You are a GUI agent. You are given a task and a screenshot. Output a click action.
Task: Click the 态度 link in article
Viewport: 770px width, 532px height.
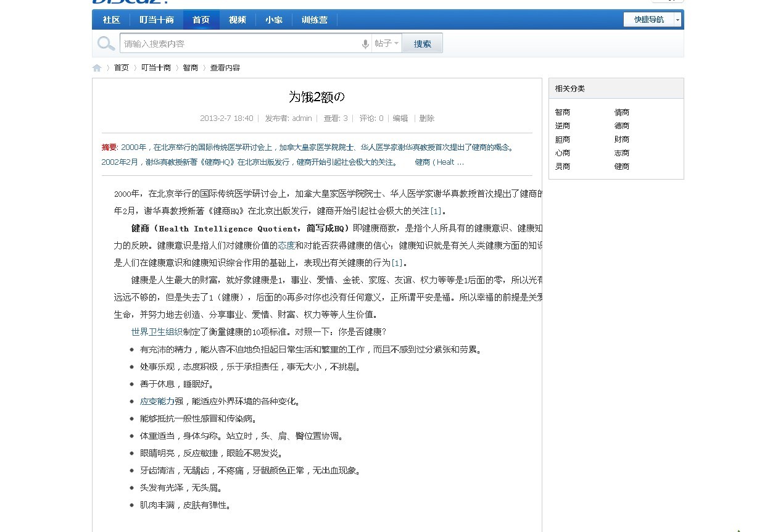pos(286,246)
